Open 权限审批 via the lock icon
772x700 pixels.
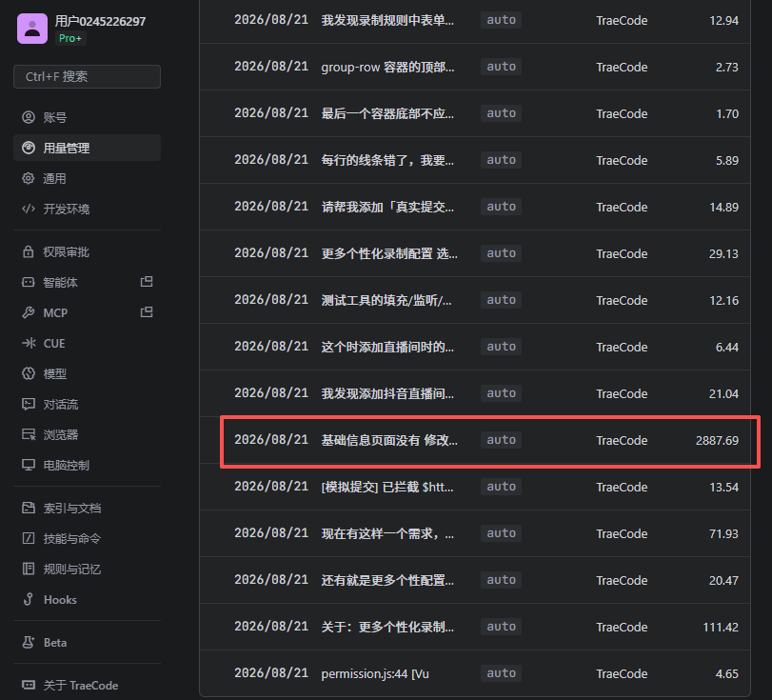click(29, 251)
